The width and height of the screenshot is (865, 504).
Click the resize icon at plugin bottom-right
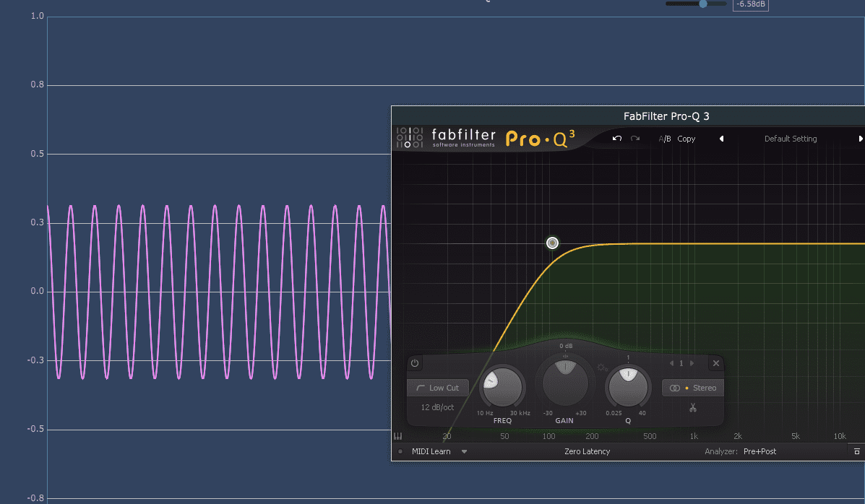point(856,452)
